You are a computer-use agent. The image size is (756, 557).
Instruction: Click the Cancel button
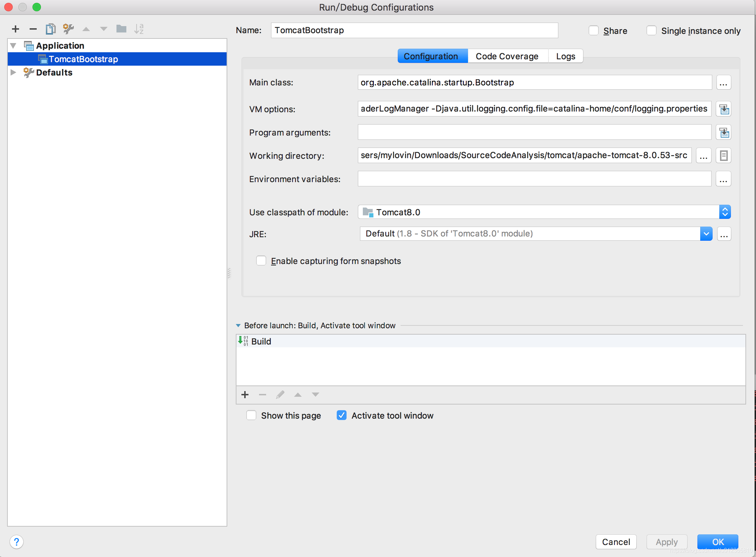(x=616, y=542)
